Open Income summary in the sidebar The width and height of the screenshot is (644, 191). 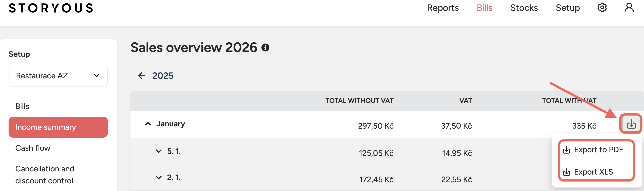pyautogui.click(x=46, y=127)
